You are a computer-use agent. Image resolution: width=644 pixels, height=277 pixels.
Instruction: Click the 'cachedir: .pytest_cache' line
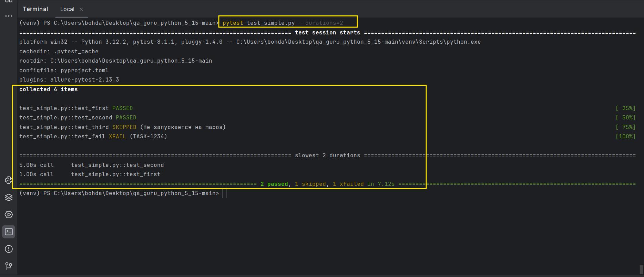(59, 52)
